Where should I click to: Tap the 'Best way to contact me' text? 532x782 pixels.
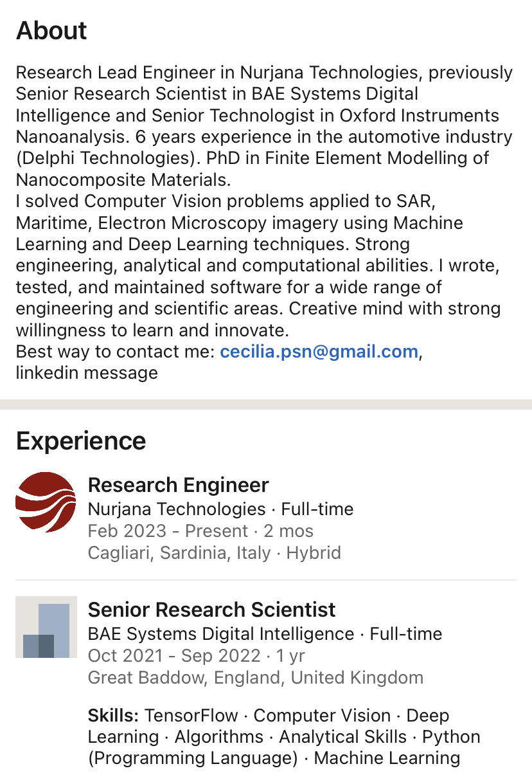coord(116,352)
